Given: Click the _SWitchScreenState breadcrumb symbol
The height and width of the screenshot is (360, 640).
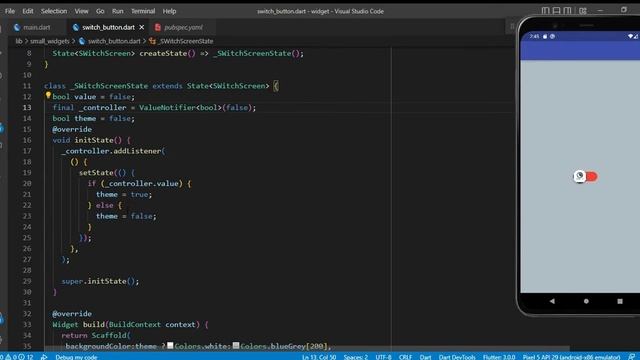Looking at the screenshot, I should tap(186, 41).
